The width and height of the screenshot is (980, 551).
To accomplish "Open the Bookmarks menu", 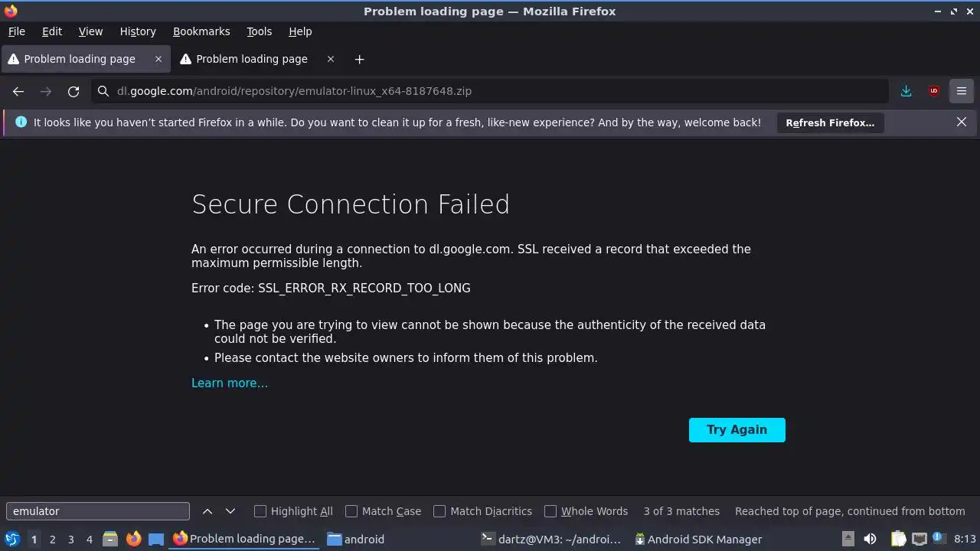I will [201, 31].
